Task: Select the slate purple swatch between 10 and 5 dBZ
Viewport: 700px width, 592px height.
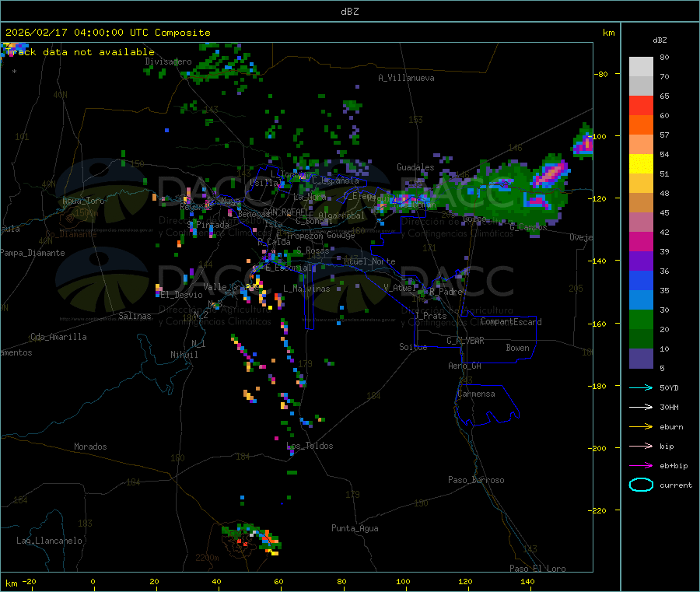Action: click(641, 359)
